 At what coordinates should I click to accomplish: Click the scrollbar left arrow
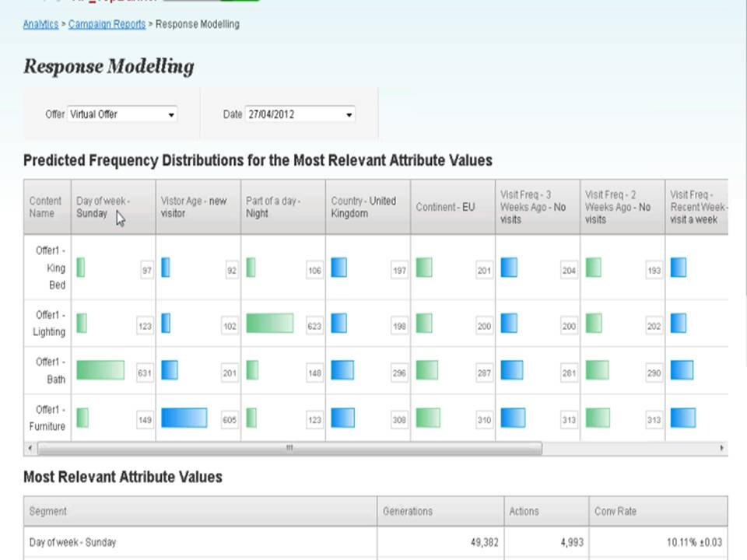tap(30, 449)
